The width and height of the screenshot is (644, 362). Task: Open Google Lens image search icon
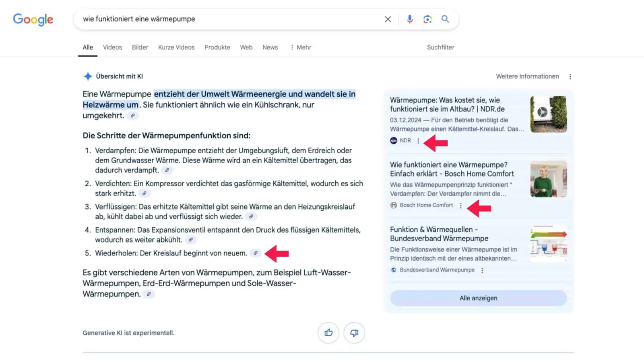tap(427, 19)
